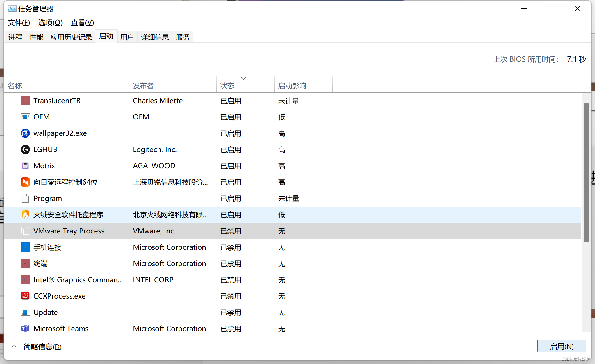Viewport: 595px width, 364px height.
Task: Click publisher VMware, Inc.
Action: tap(154, 231)
